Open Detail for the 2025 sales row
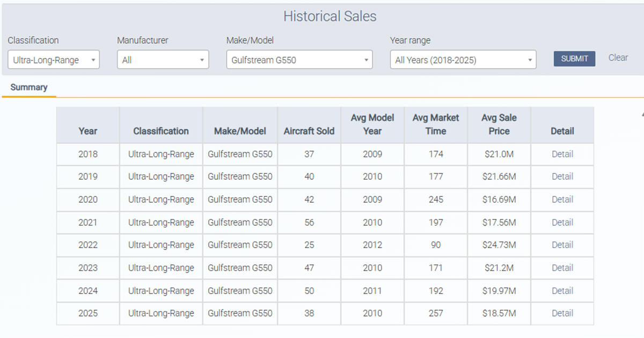Viewport: 644px width, 338px height. click(x=562, y=313)
